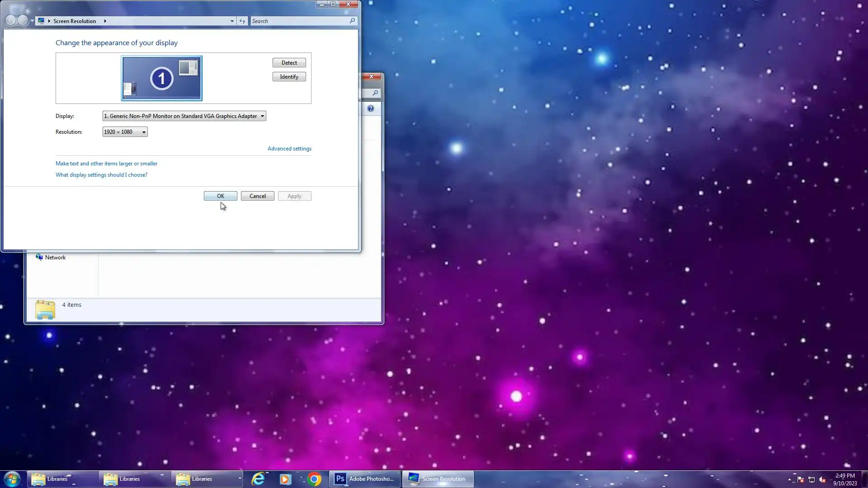
Task: Confirm settings with the OK button
Action: click(x=220, y=196)
